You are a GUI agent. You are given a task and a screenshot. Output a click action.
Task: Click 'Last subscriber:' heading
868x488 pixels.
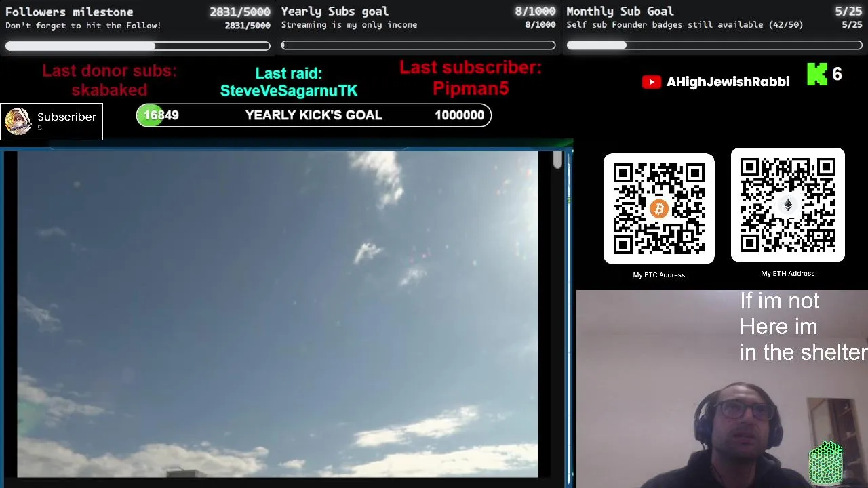pyautogui.click(x=471, y=67)
